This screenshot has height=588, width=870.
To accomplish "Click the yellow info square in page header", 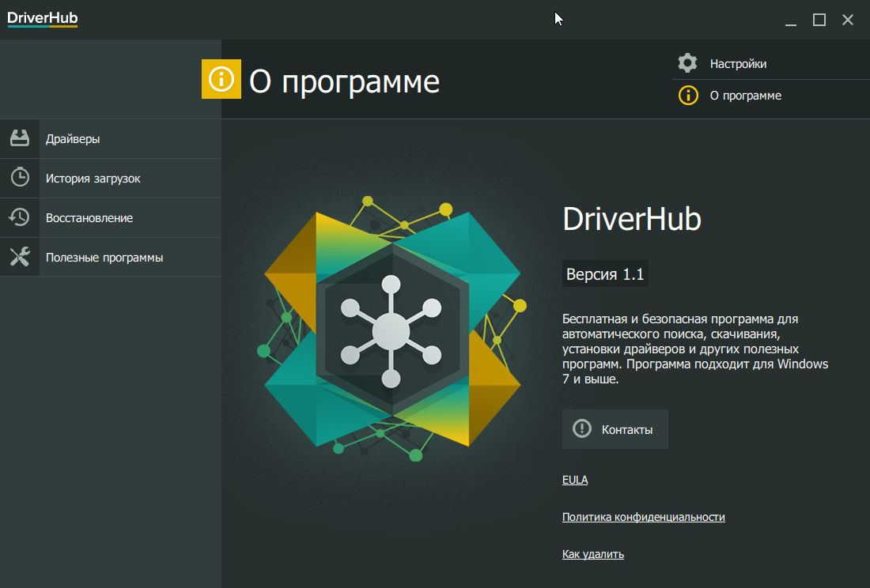I will tap(221, 79).
